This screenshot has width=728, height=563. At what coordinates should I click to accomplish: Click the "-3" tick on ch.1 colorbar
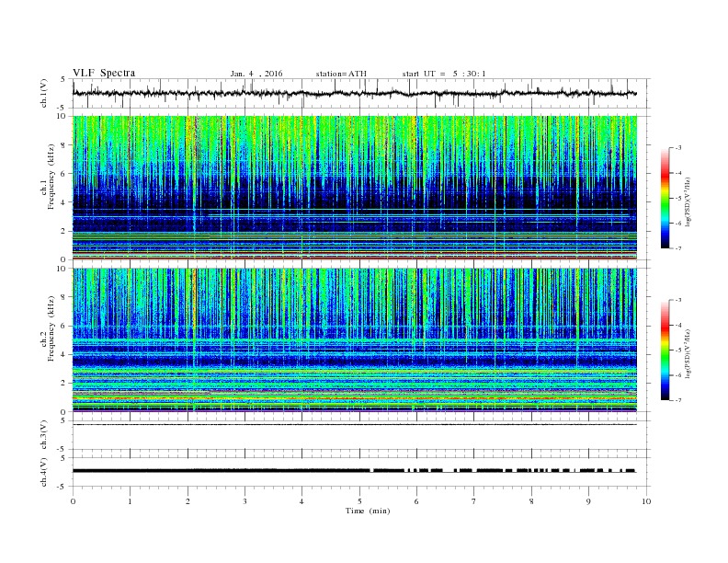point(677,148)
